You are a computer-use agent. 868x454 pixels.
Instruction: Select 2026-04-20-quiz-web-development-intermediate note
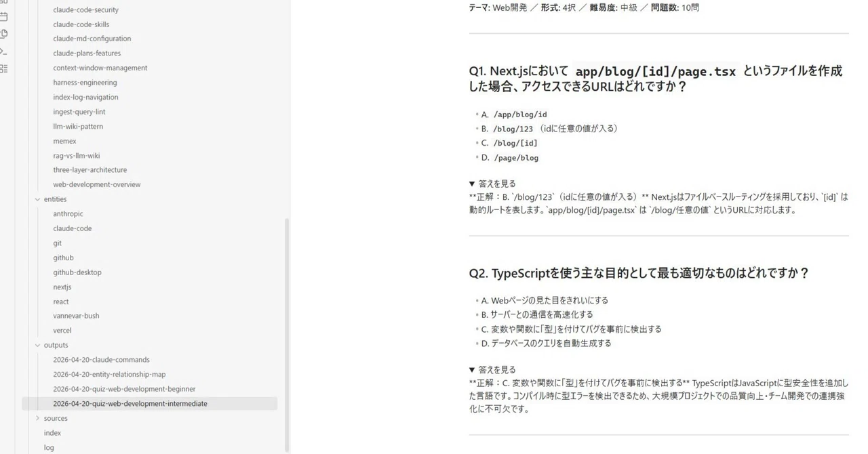149,404
